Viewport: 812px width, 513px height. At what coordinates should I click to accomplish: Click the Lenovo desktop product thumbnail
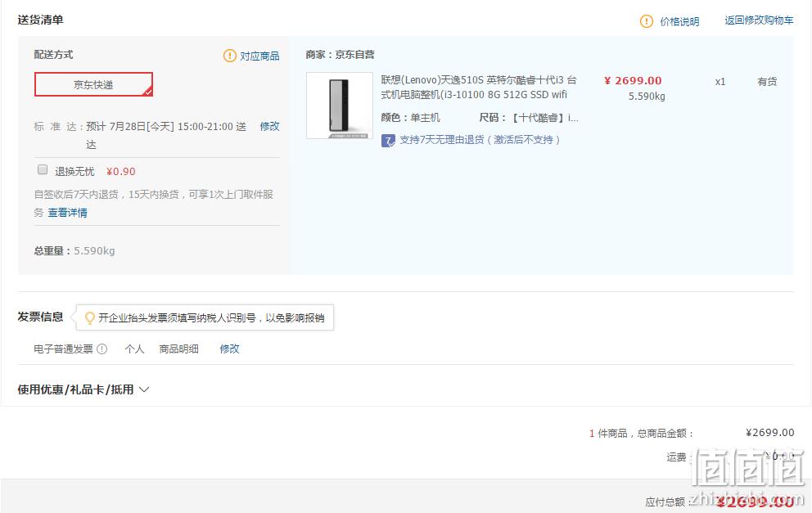click(340, 106)
